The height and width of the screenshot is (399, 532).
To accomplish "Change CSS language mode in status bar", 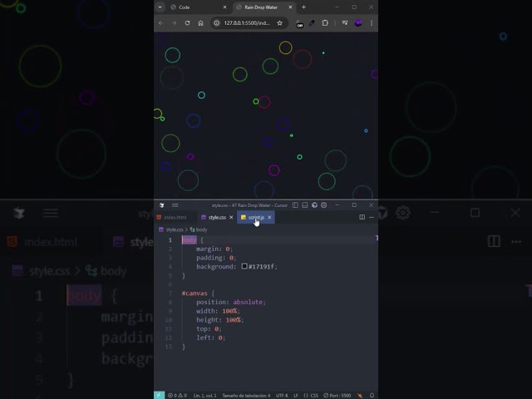I will [x=311, y=396].
